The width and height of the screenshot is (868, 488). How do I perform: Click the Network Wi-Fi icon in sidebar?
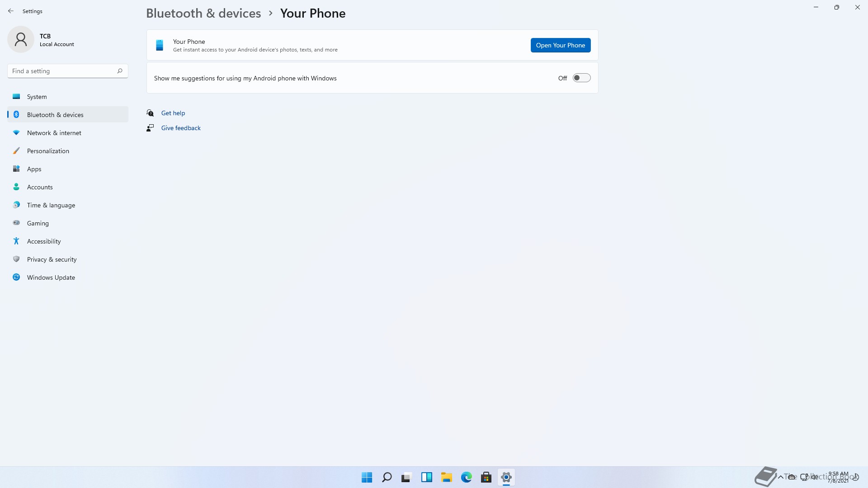tap(16, 132)
